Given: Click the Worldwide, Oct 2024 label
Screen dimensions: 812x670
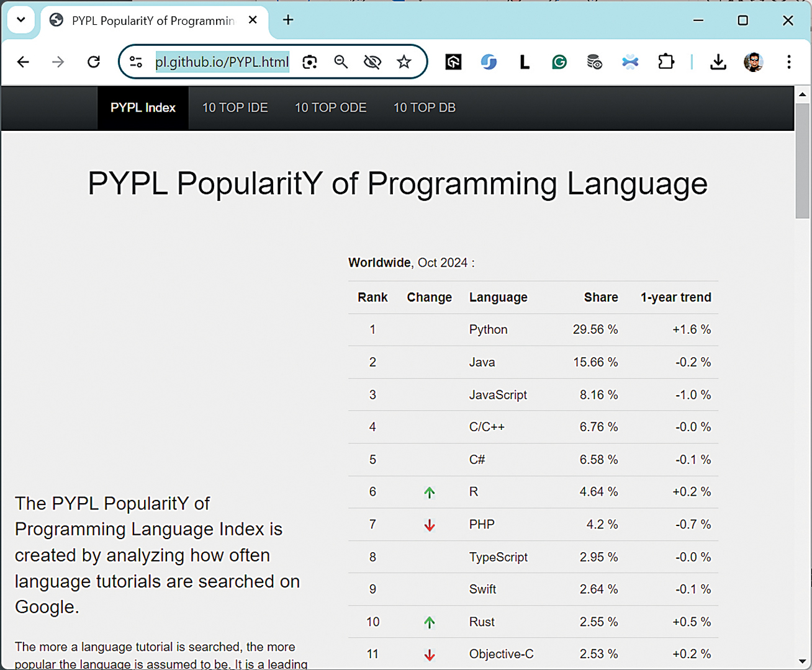Looking at the screenshot, I should 412,262.
